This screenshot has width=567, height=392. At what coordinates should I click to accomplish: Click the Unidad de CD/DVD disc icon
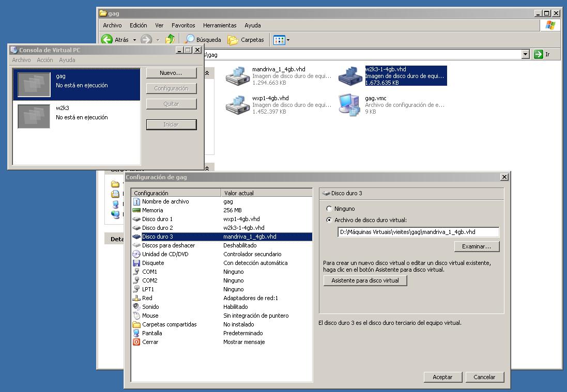click(136, 254)
